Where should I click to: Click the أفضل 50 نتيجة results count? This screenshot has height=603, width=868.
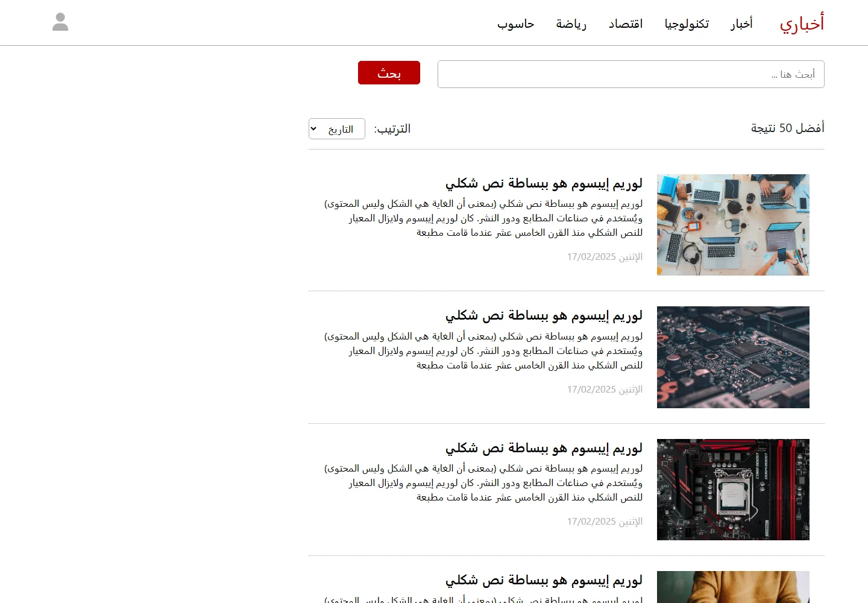click(787, 128)
